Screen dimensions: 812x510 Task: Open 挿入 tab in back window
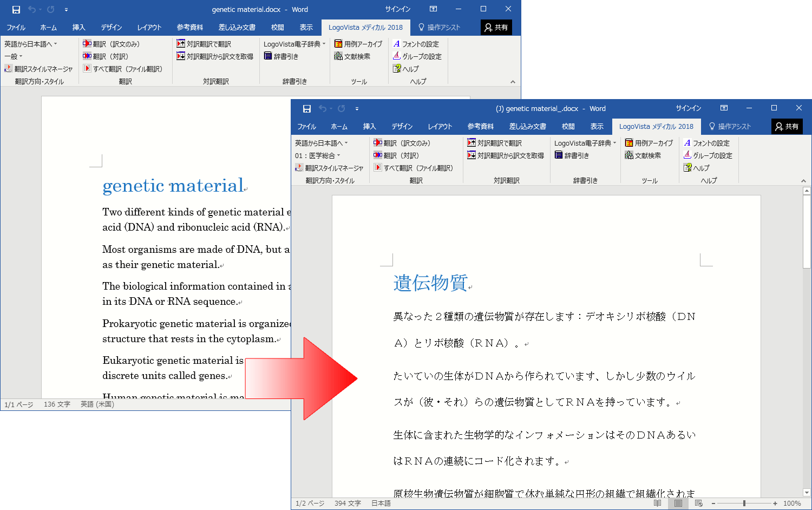point(79,27)
